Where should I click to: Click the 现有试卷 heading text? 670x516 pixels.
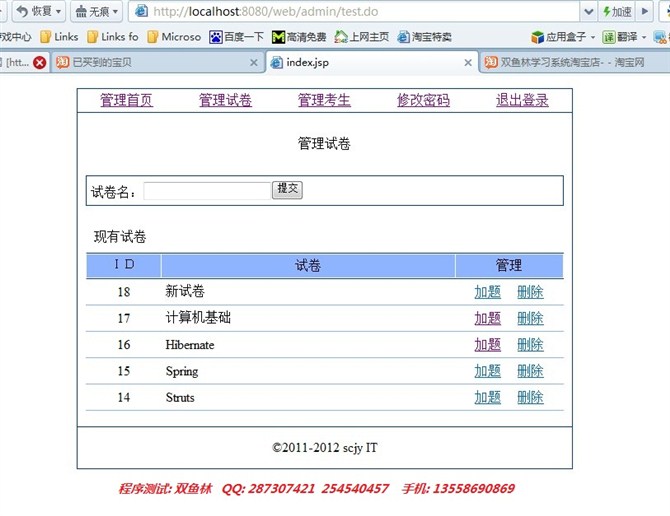pyautogui.click(x=120, y=237)
